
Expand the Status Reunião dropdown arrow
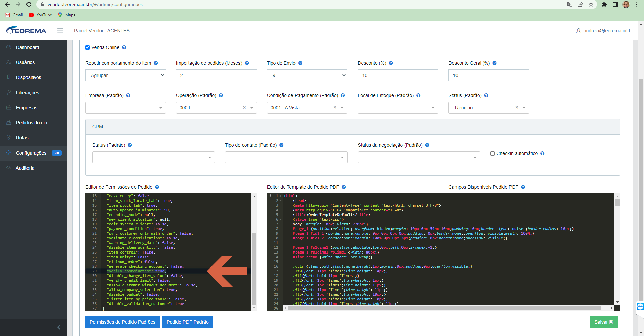524,108
